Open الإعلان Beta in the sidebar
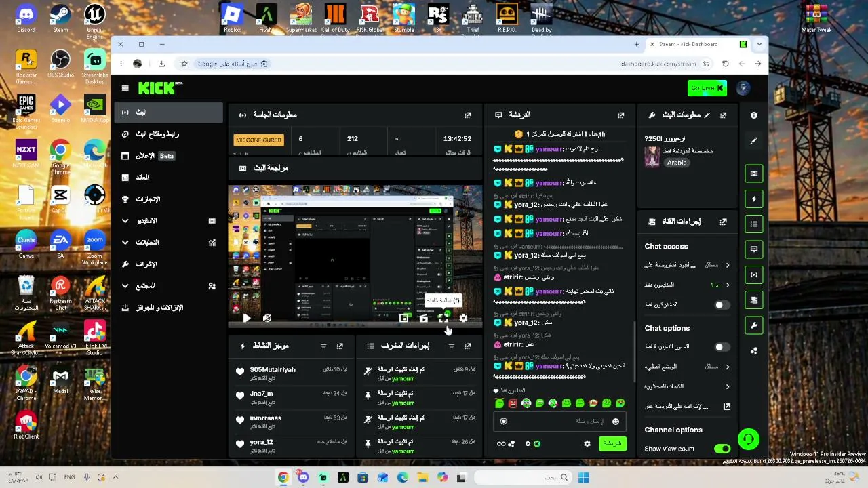 tap(170, 156)
